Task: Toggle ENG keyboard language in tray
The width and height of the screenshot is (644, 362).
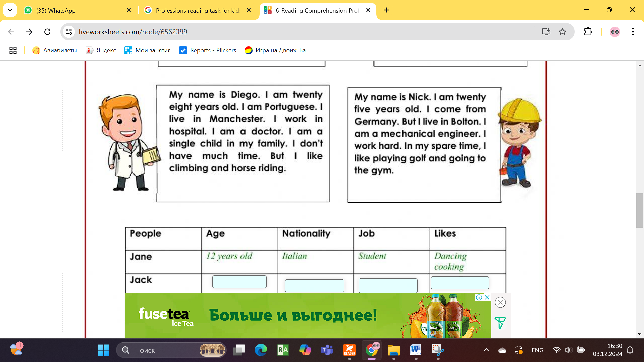Action: click(x=537, y=350)
